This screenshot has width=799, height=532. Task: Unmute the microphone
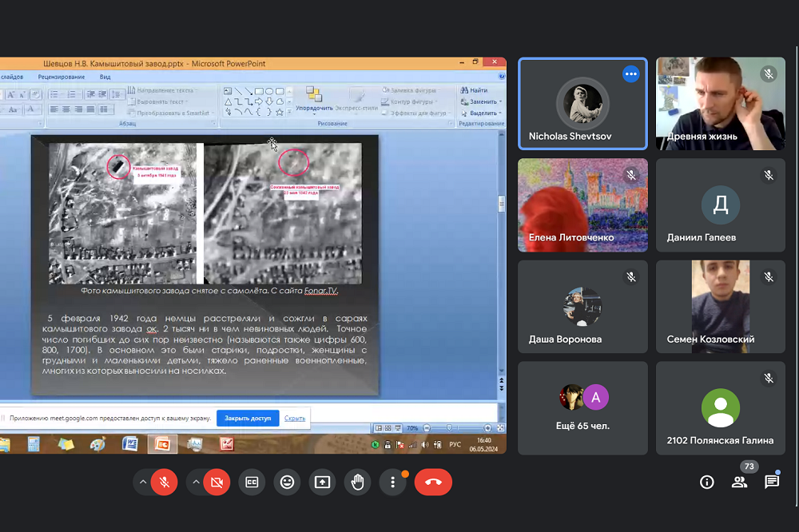point(165,482)
